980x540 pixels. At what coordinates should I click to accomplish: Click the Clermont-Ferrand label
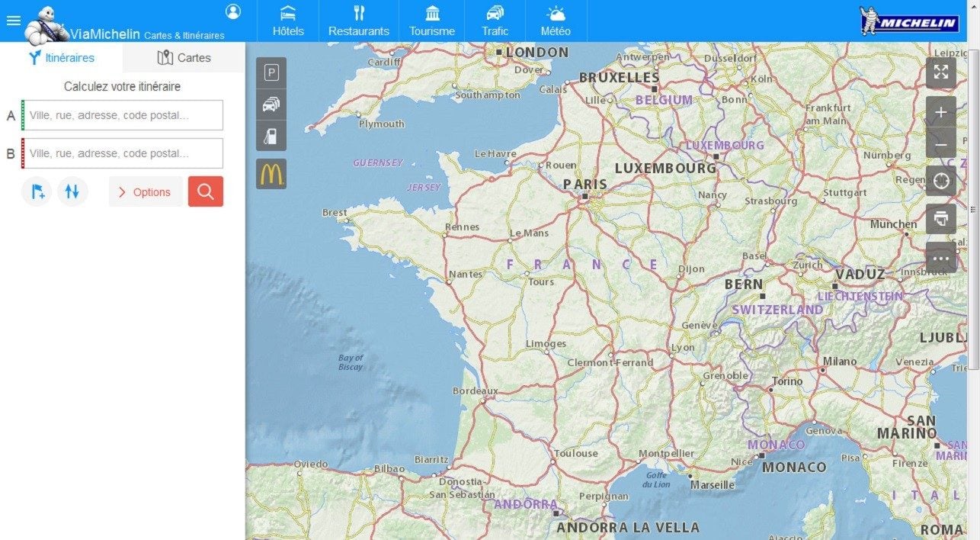[x=610, y=362]
